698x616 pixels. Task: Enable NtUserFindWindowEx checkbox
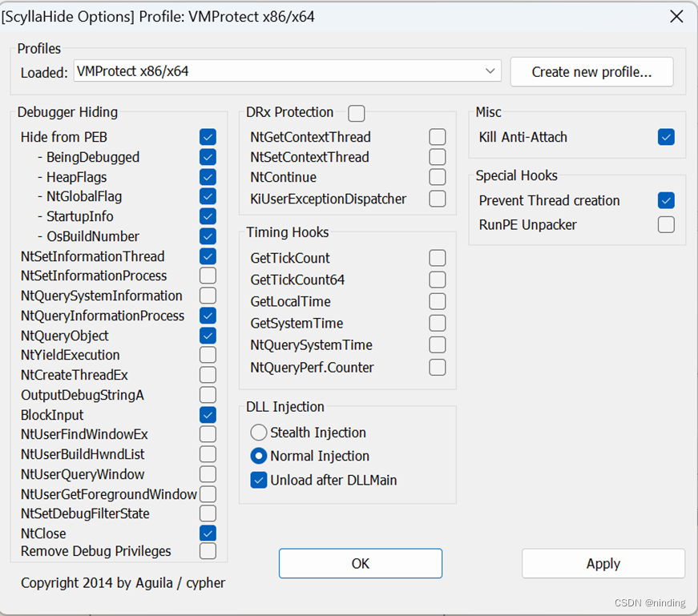point(208,434)
